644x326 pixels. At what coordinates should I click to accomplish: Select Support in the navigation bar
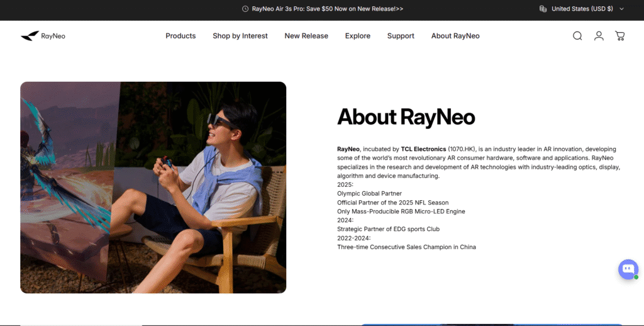tap(401, 36)
